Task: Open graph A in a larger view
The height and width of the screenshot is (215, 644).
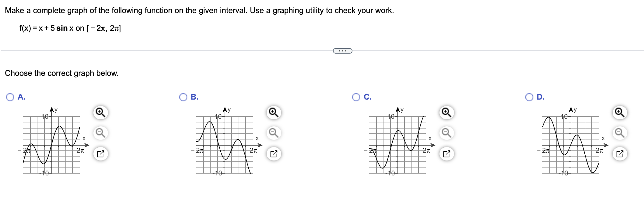Action: tap(100, 154)
